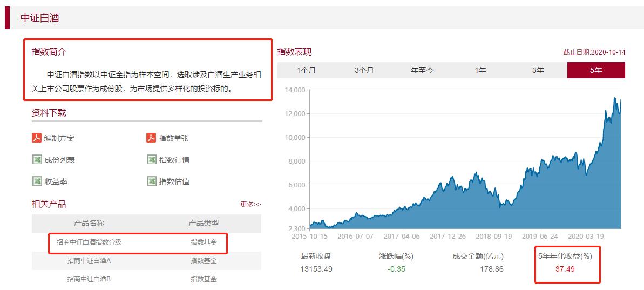The width and height of the screenshot is (644, 290).
Task: Click the 资料下载 heading
Action: [49, 112]
